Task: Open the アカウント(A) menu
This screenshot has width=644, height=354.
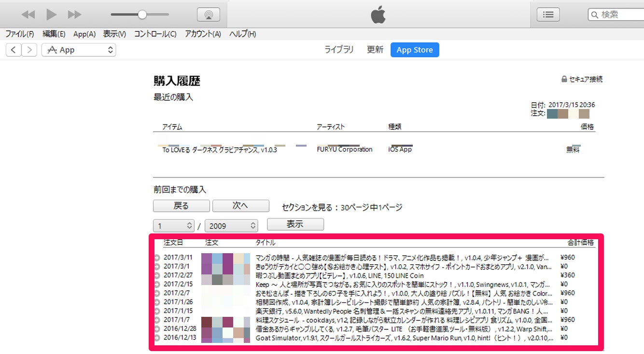Action: [x=203, y=34]
